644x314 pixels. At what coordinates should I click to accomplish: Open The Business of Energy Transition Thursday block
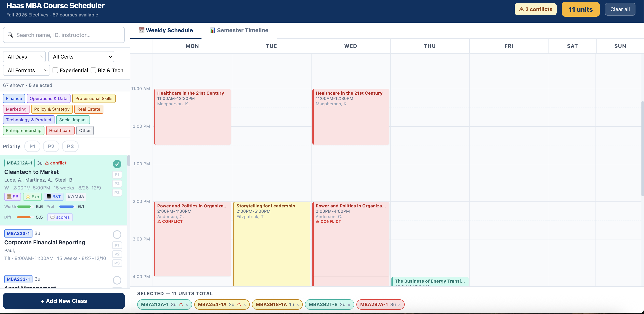pos(430,282)
